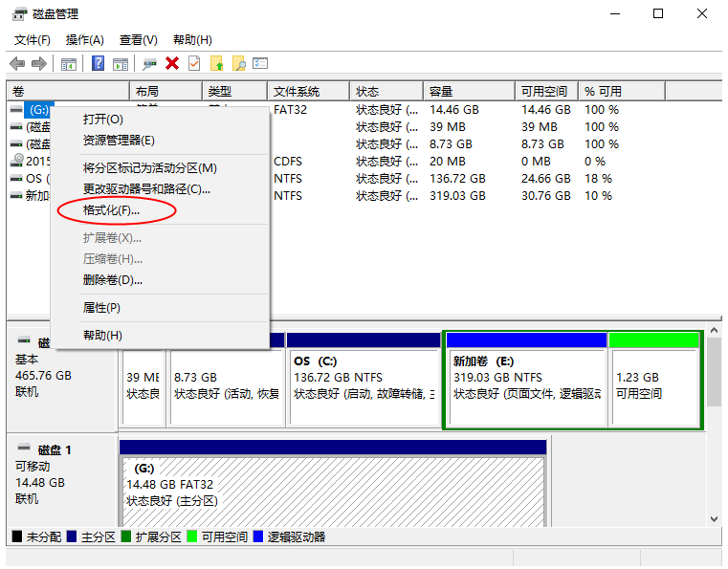Image resolution: width=728 pixels, height=569 pixels.
Task: Click the yellow folder up-arrow toolbar icon
Action: coord(217,64)
